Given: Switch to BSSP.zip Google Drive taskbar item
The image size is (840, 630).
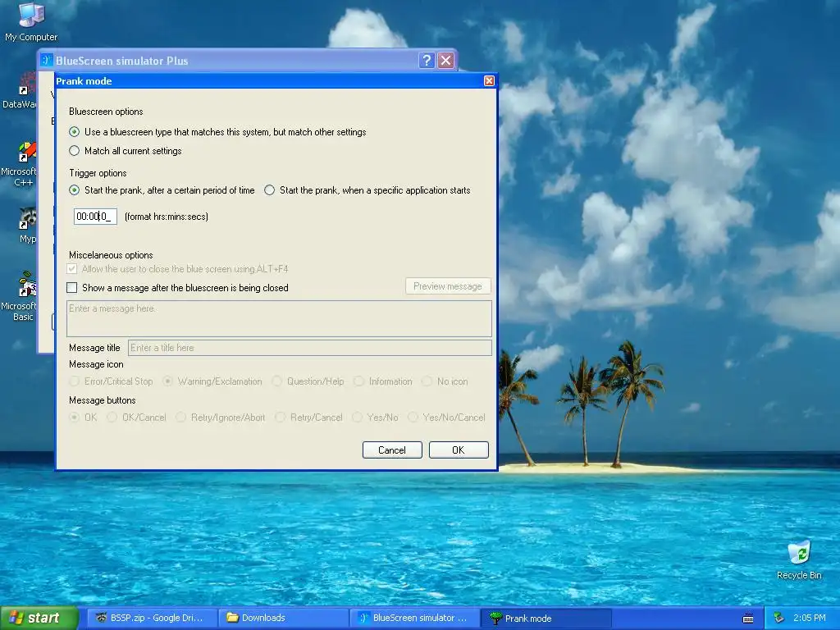Looking at the screenshot, I should click(152, 619).
